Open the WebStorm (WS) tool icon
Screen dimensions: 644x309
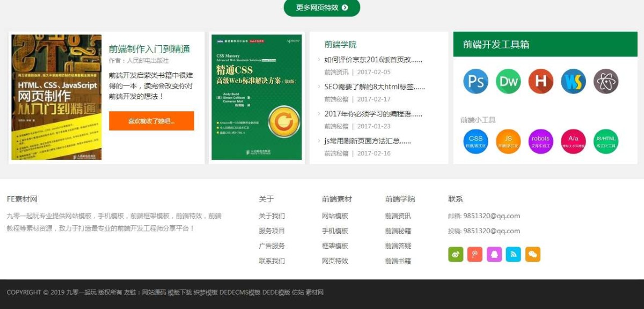573,81
